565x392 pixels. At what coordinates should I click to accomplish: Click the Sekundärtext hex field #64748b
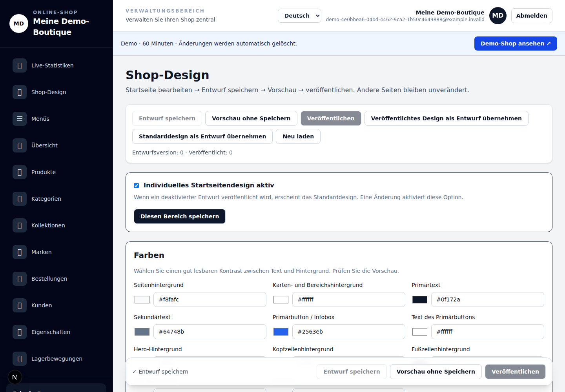coord(210,332)
